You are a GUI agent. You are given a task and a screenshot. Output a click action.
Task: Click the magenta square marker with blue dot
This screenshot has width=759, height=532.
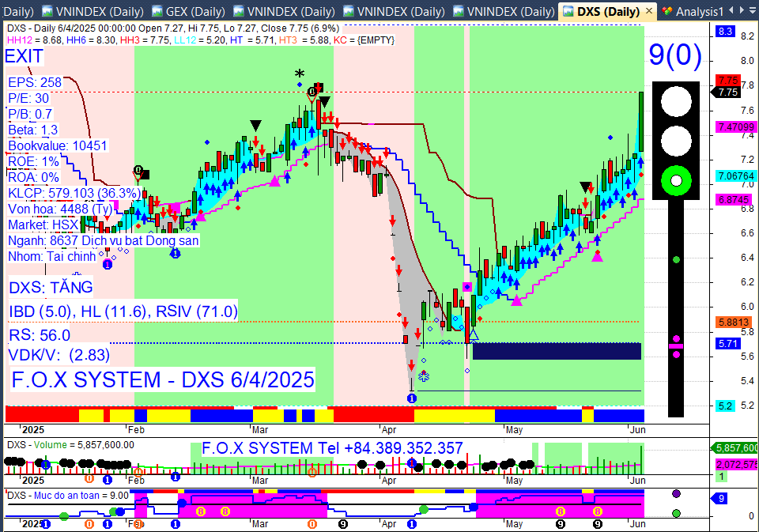[x=467, y=287]
